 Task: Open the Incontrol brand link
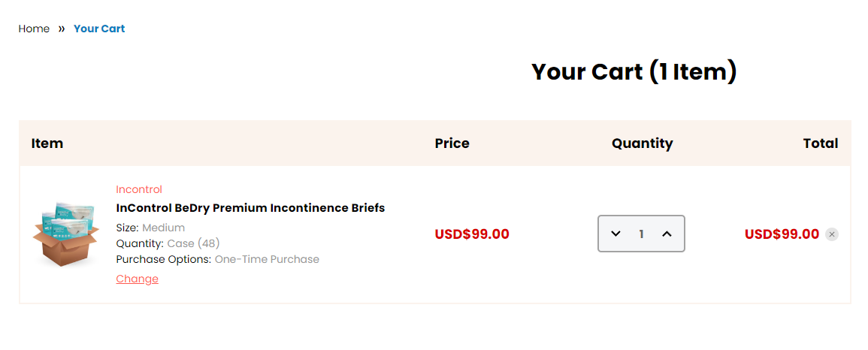pyautogui.click(x=139, y=190)
